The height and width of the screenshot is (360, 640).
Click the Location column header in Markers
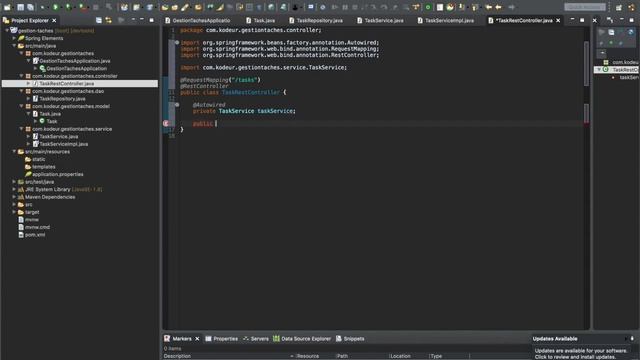(401, 356)
